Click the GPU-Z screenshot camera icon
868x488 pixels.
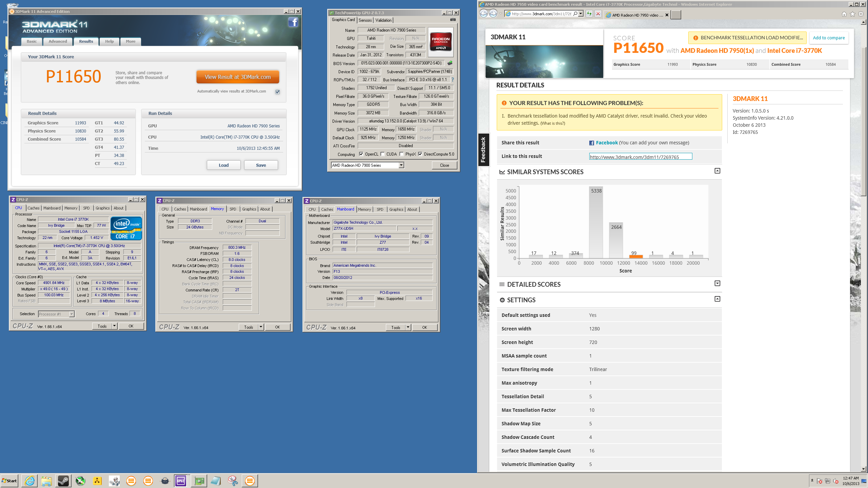point(453,20)
